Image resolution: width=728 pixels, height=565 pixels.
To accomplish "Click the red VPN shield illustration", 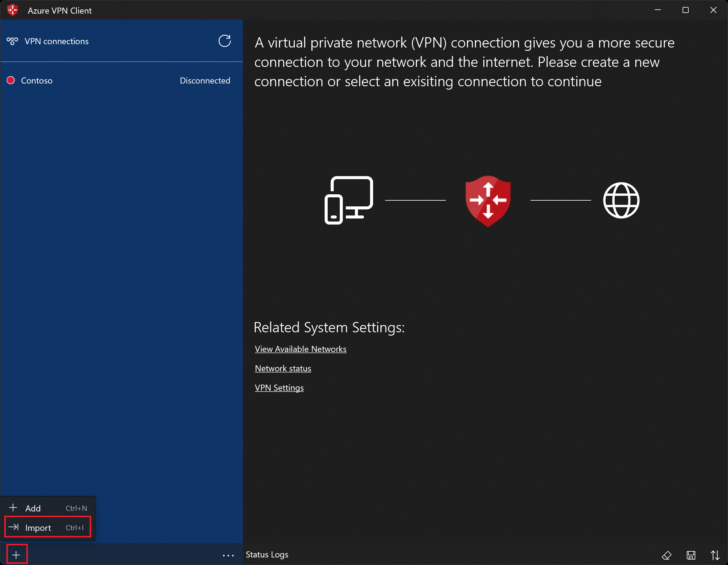I will point(488,201).
